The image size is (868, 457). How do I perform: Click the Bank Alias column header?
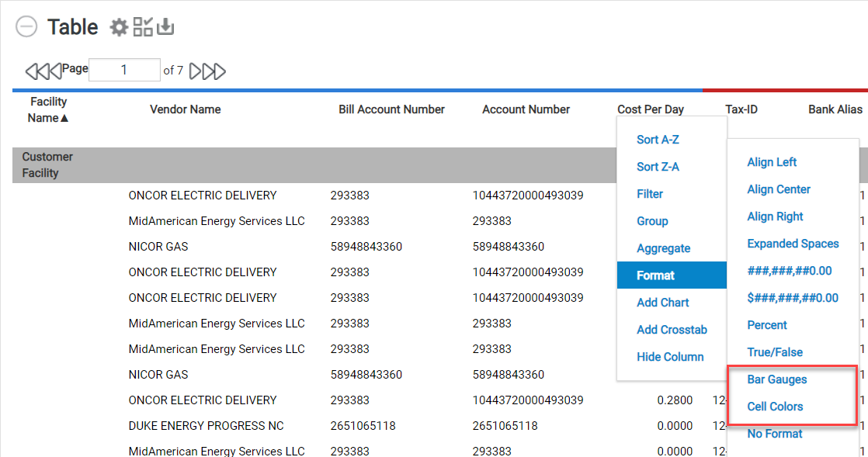tap(835, 109)
